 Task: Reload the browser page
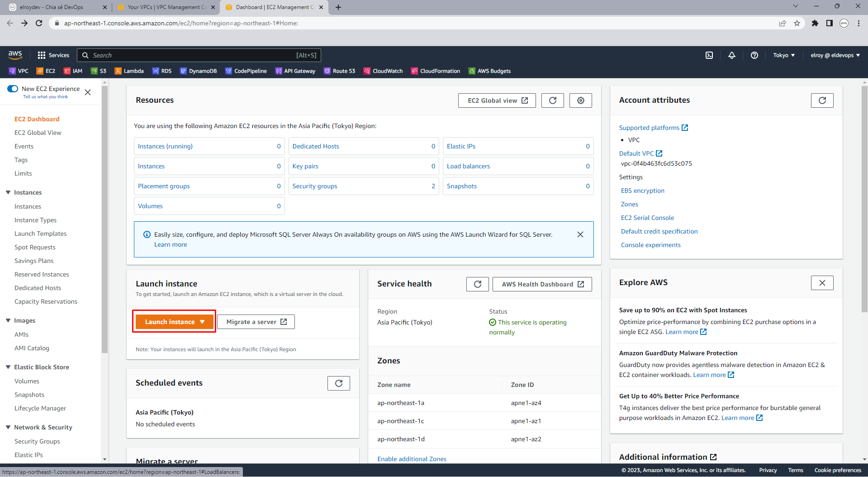[x=39, y=23]
